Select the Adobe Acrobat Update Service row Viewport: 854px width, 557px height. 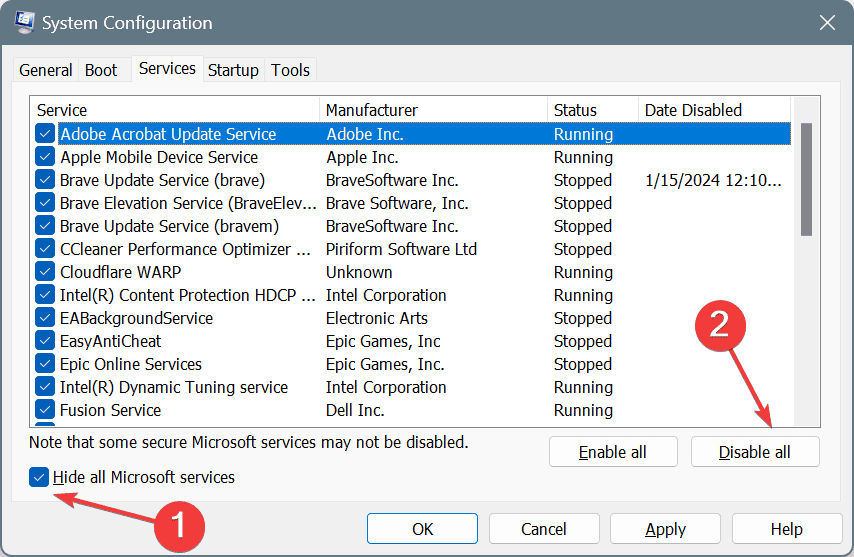click(413, 134)
